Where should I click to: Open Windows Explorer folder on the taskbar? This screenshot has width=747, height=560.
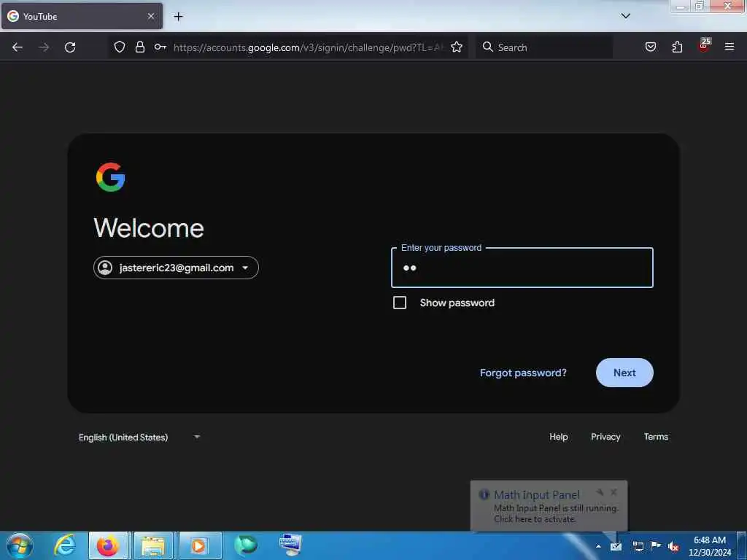click(x=153, y=545)
